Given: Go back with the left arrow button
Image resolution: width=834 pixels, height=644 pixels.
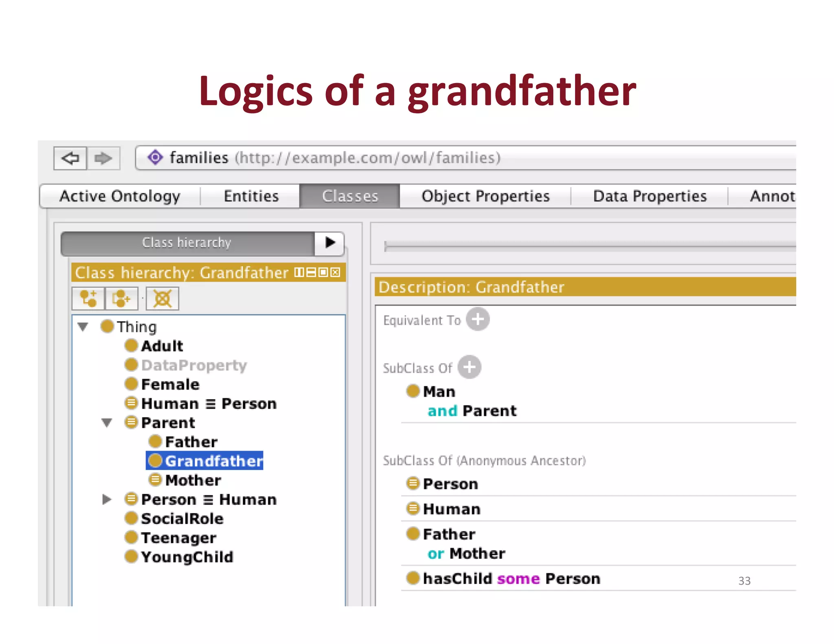Looking at the screenshot, I should (70, 158).
